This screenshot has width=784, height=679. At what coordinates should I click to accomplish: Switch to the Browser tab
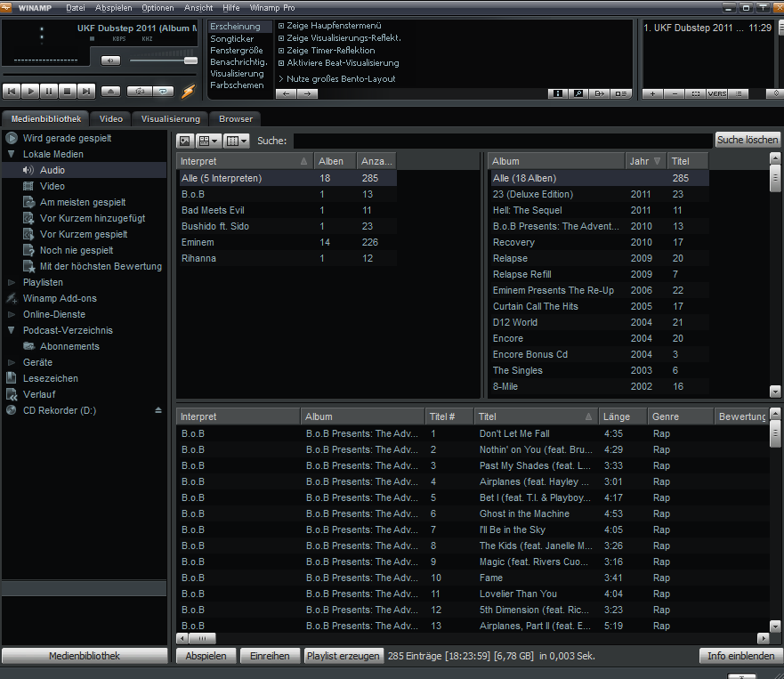[236, 119]
